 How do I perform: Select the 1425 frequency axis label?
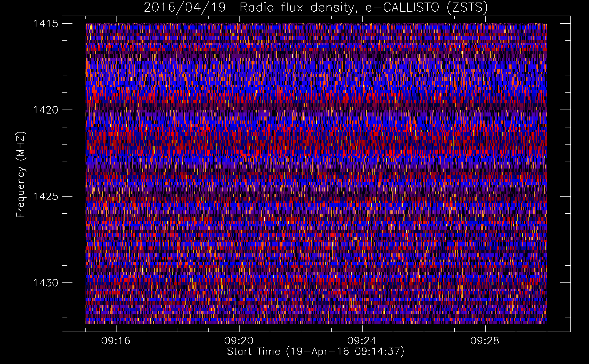click(46, 197)
